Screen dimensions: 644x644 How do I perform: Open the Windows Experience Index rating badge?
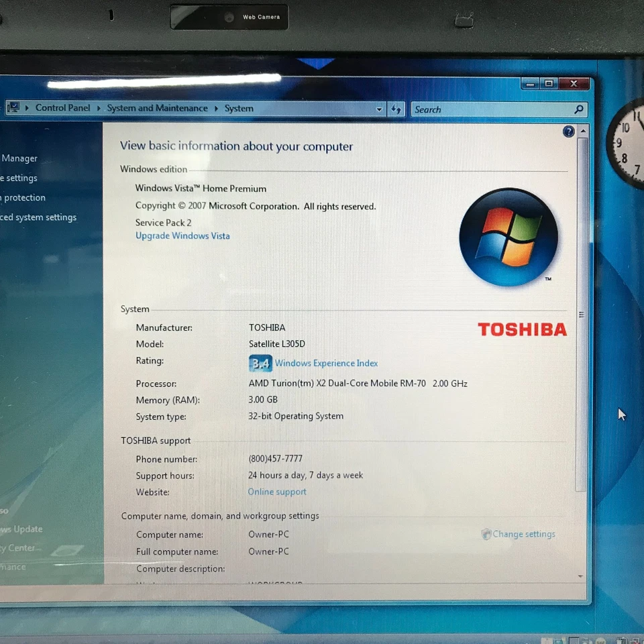coord(260,363)
